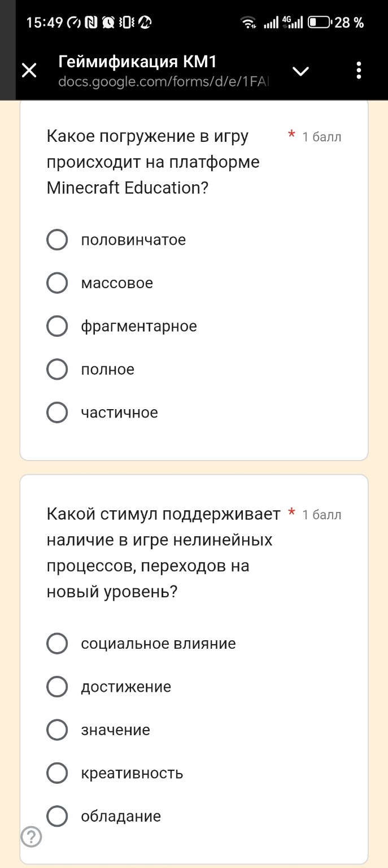The image size is (388, 868).
Task: Close the form with the X button
Action: [x=28, y=70]
